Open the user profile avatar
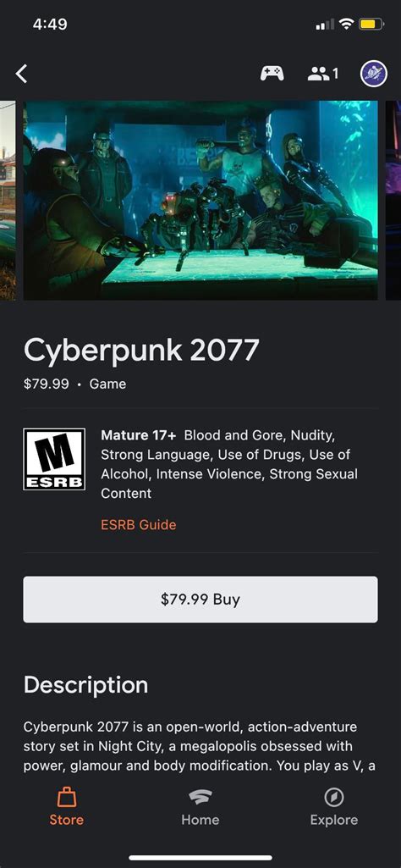Image resolution: width=401 pixels, height=868 pixels. [x=374, y=73]
